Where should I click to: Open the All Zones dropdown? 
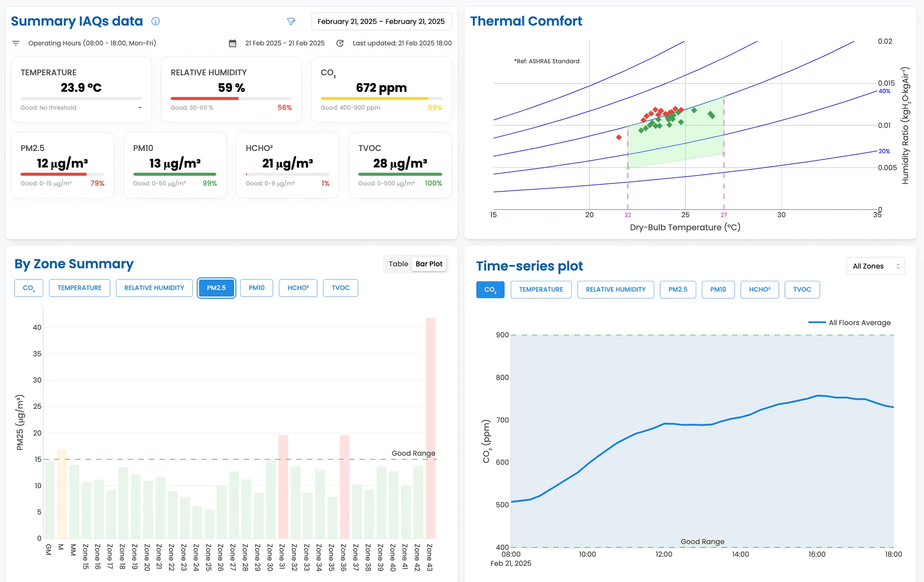coord(875,266)
